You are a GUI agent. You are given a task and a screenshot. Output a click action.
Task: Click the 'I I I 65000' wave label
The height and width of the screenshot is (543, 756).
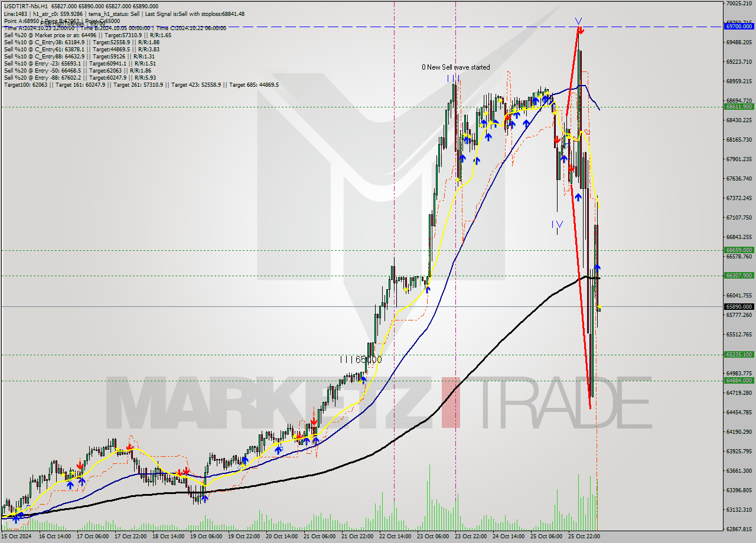pos(360,359)
